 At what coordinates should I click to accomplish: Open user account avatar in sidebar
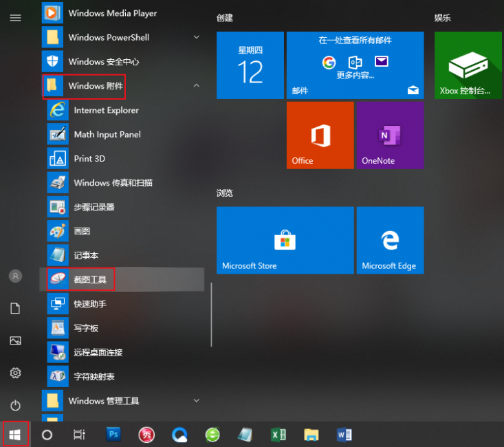(15, 276)
